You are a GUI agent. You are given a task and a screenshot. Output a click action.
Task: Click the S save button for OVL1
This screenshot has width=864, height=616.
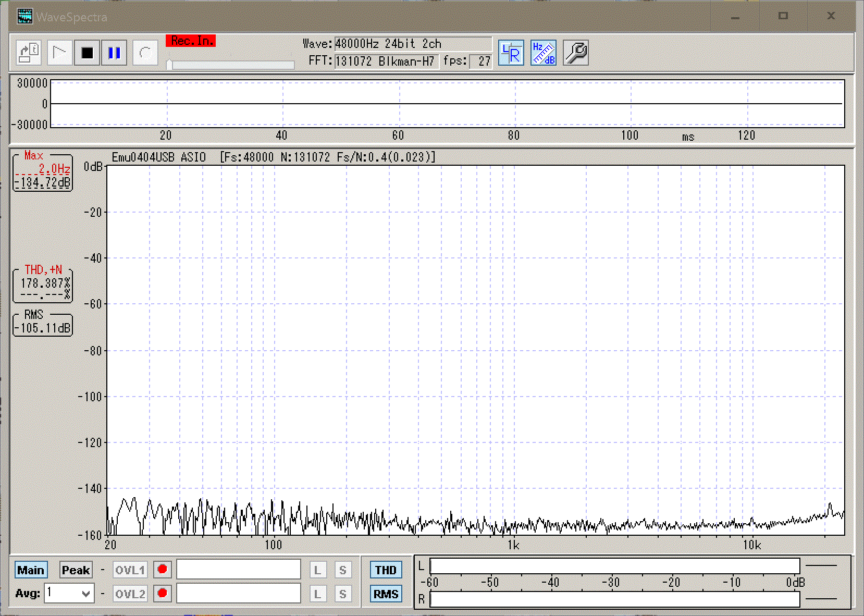tap(342, 570)
